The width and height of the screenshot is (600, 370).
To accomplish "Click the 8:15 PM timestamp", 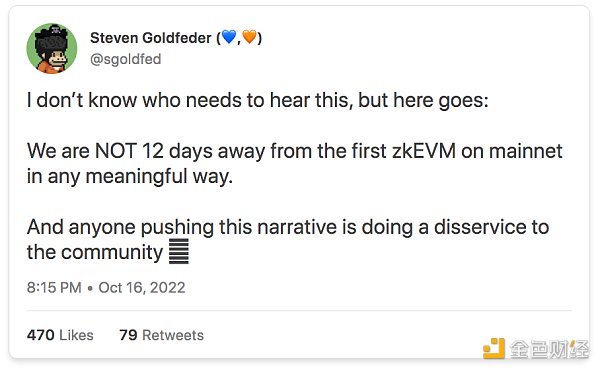I will pyautogui.click(x=54, y=287).
